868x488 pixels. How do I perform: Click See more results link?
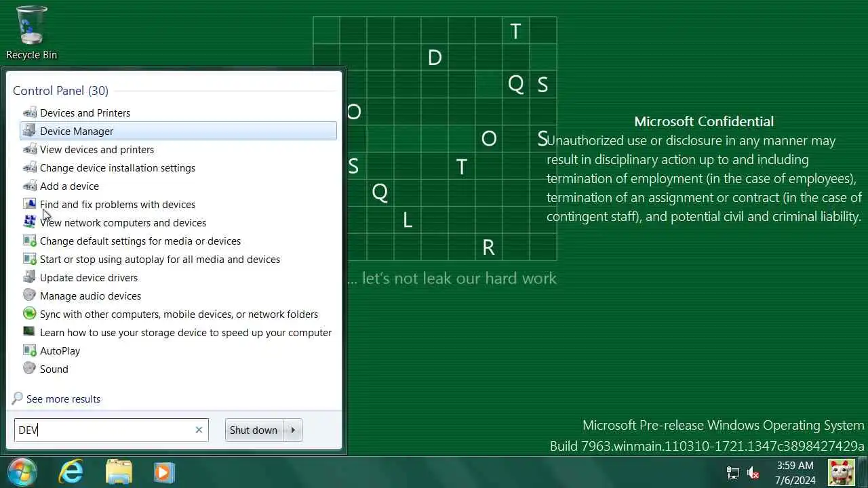click(x=63, y=399)
